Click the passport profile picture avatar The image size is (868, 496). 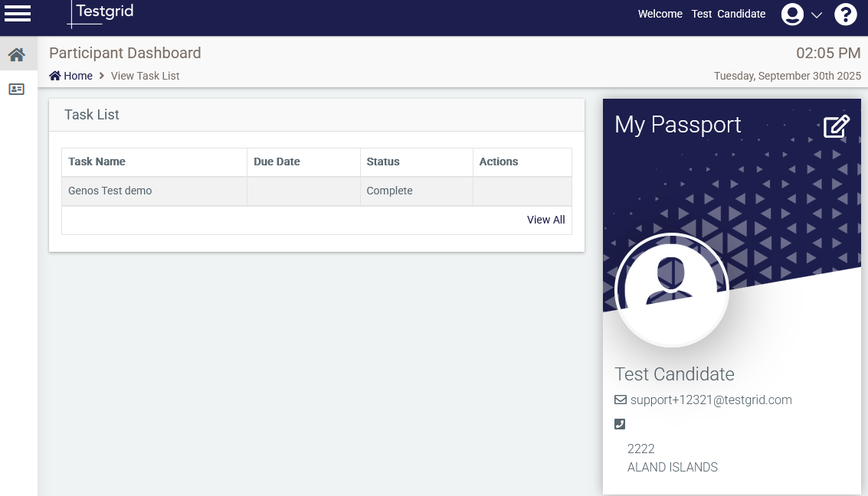pos(671,290)
